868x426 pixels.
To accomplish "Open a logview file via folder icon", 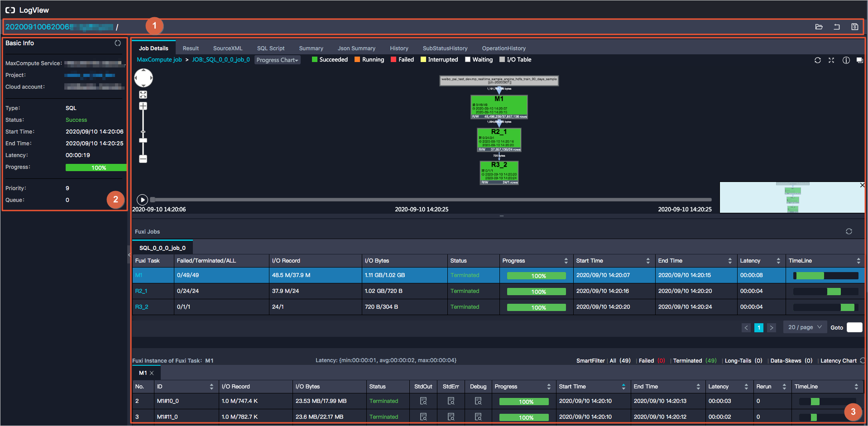I will pyautogui.click(x=819, y=27).
